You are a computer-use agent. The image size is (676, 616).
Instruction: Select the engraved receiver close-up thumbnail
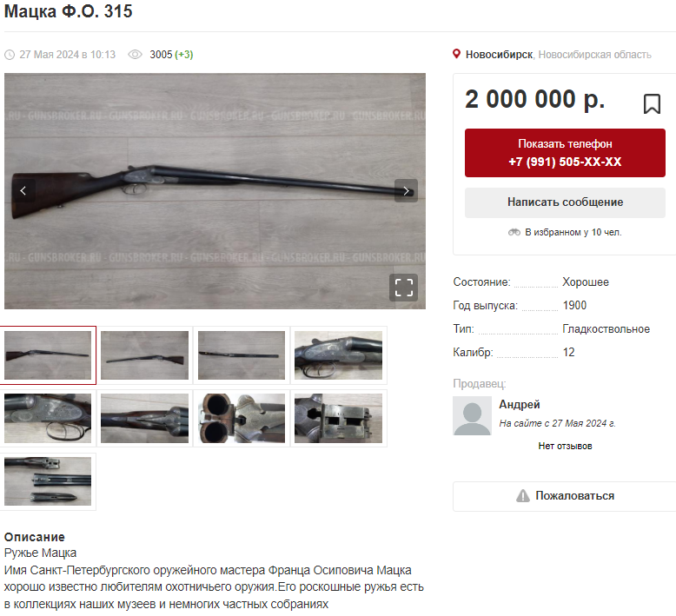tap(338, 355)
